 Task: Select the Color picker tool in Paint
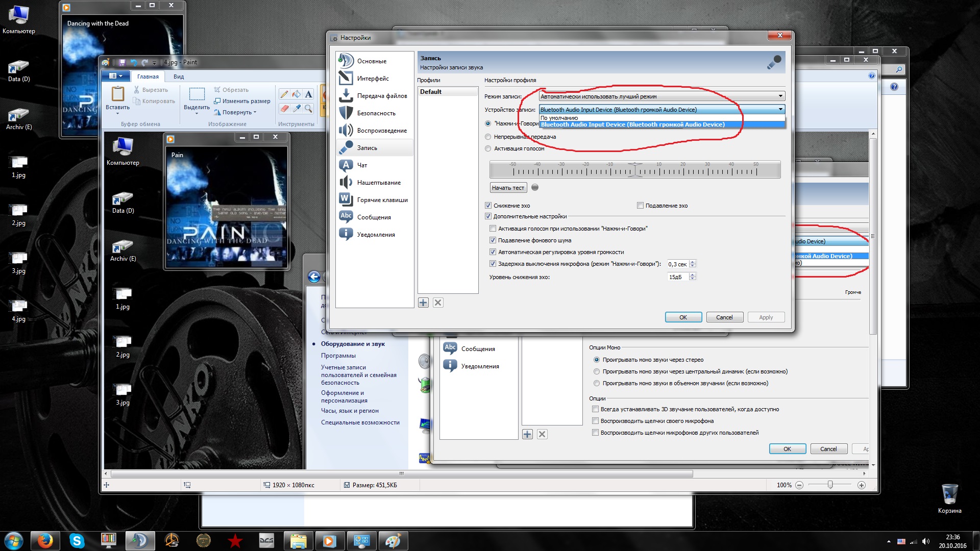pos(297,108)
